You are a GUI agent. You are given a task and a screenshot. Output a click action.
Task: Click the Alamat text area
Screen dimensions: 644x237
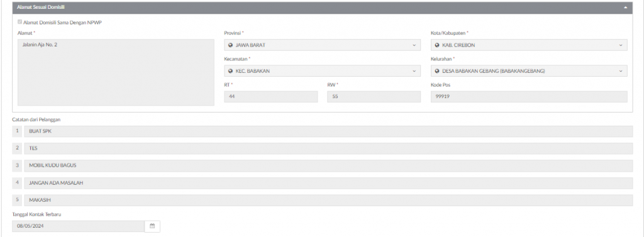116,72
